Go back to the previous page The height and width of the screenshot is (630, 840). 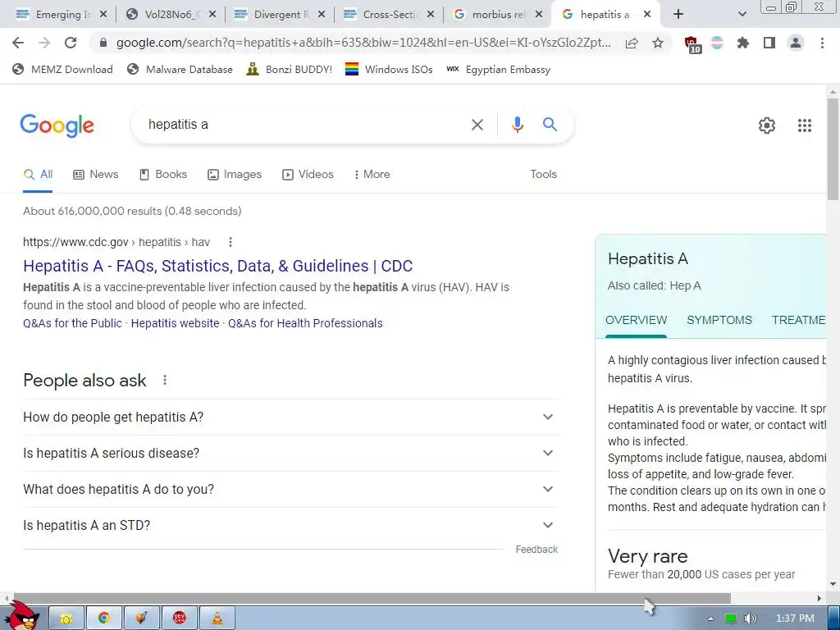18,43
